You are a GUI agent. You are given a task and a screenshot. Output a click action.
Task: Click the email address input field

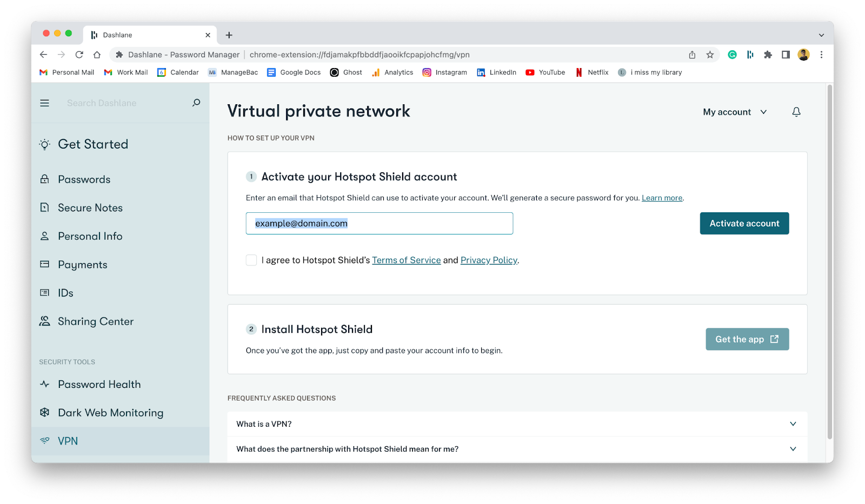(x=380, y=223)
